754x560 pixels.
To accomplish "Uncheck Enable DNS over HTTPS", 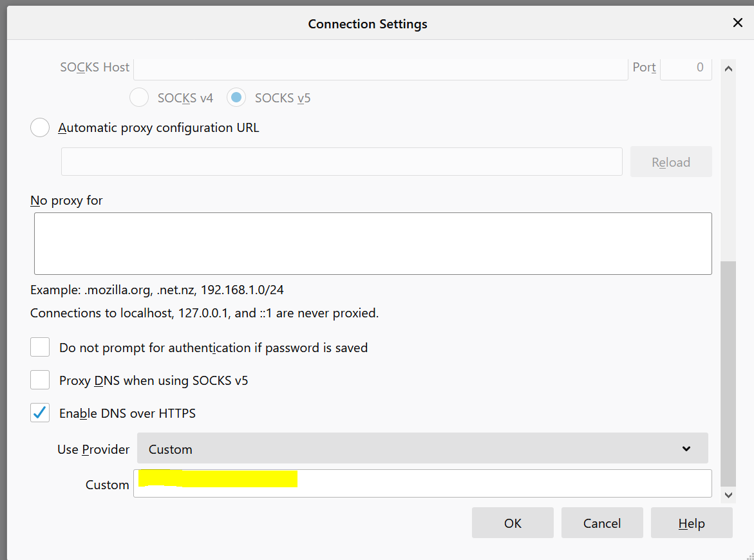I will point(40,413).
